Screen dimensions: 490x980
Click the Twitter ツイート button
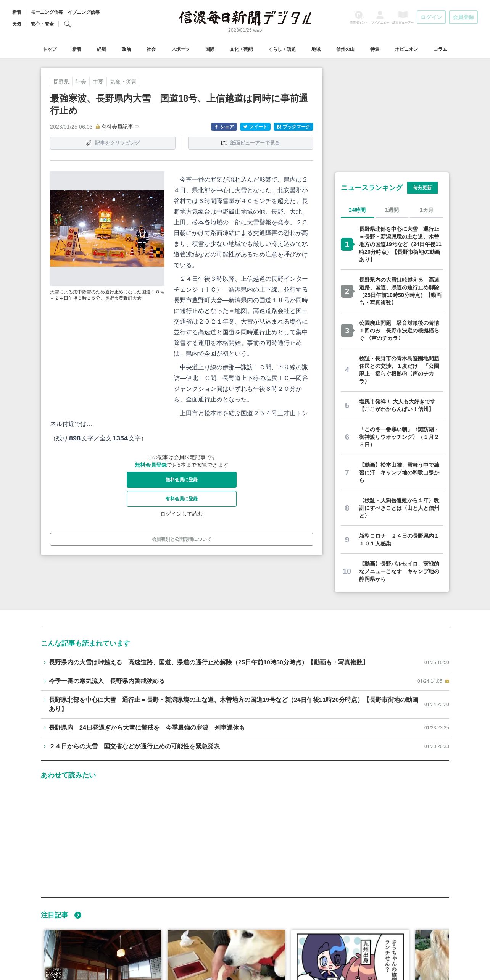tap(255, 127)
